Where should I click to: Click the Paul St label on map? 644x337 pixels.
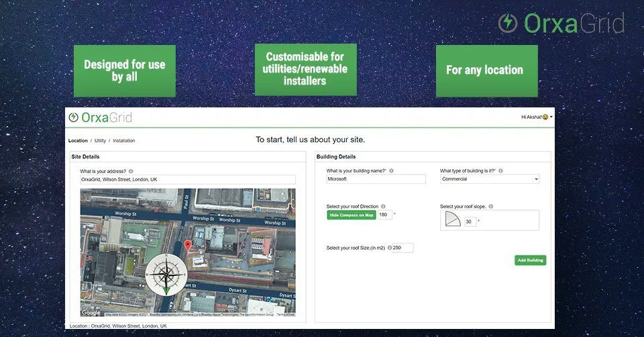point(186,201)
